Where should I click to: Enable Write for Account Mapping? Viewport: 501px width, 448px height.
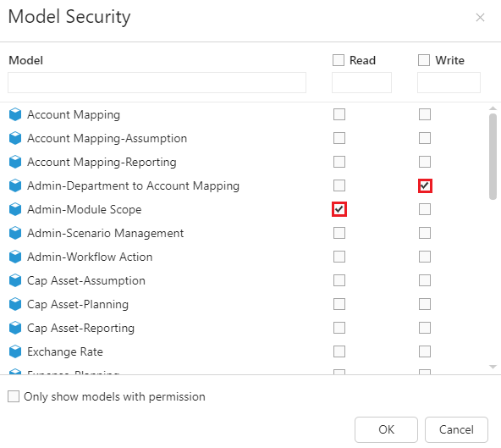[x=425, y=114]
